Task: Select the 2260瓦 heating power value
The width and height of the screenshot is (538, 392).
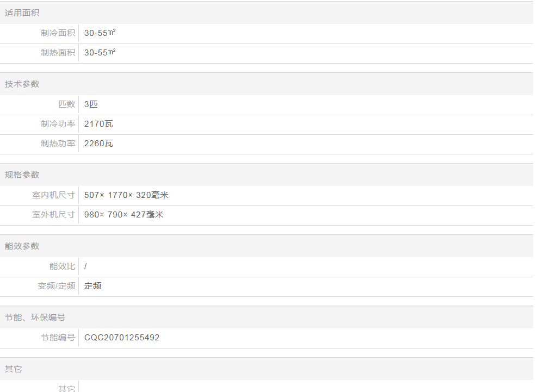Action: [x=98, y=144]
